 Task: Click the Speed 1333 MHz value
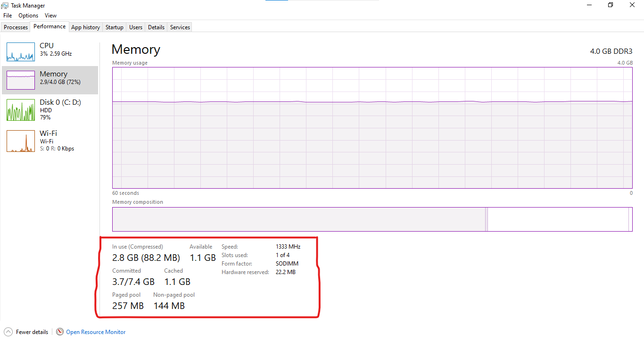click(x=288, y=247)
